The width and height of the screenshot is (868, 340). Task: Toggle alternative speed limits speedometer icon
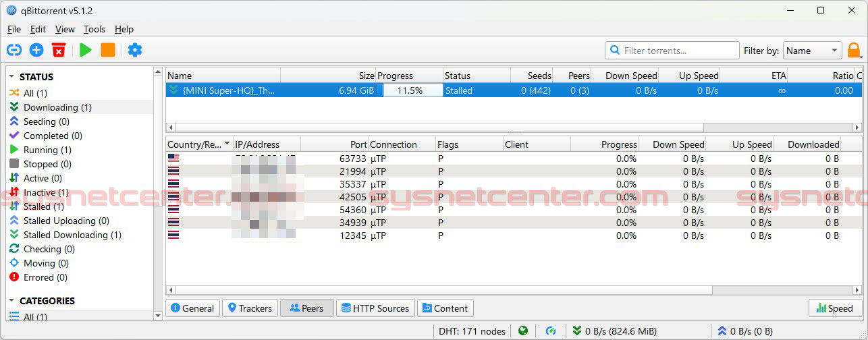pyautogui.click(x=551, y=331)
